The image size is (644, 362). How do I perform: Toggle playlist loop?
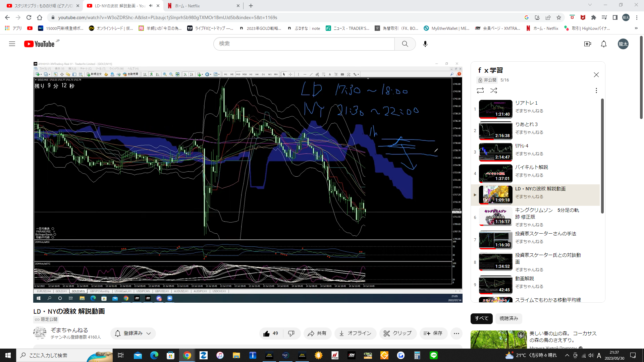(x=480, y=90)
